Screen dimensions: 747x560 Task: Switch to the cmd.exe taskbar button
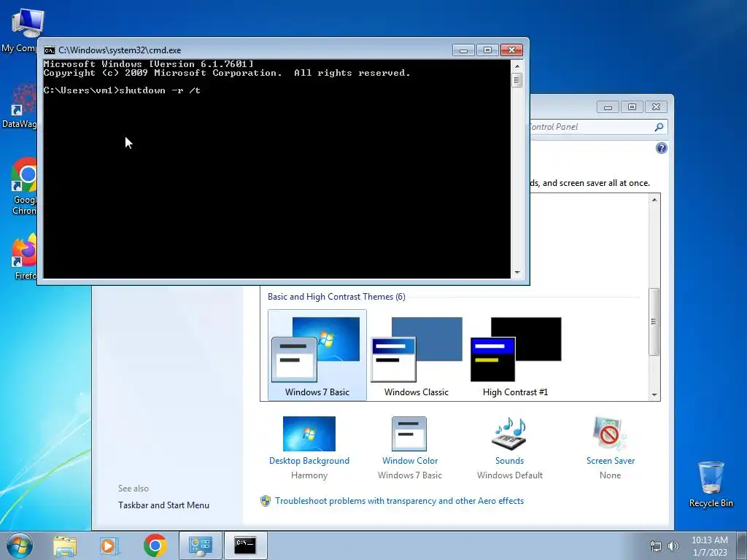[x=245, y=545]
